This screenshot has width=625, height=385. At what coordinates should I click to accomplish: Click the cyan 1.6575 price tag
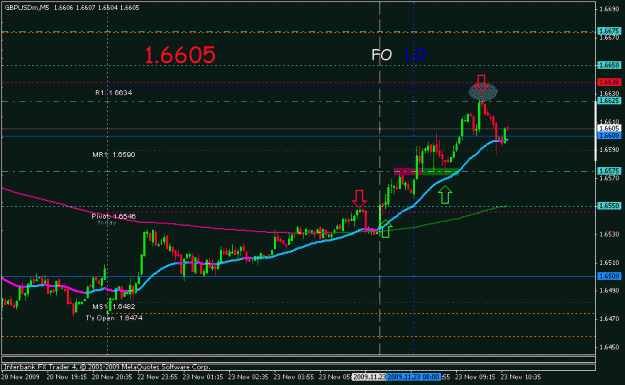(x=609, y=171)
